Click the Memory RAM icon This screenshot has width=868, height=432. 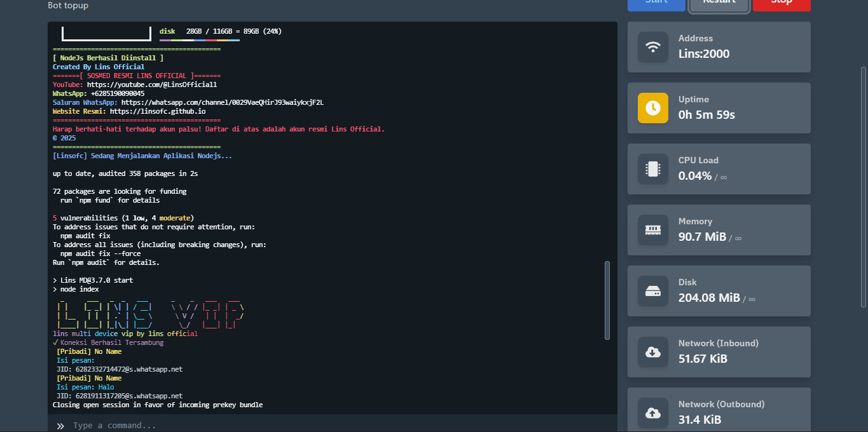[x=653, y=230]
